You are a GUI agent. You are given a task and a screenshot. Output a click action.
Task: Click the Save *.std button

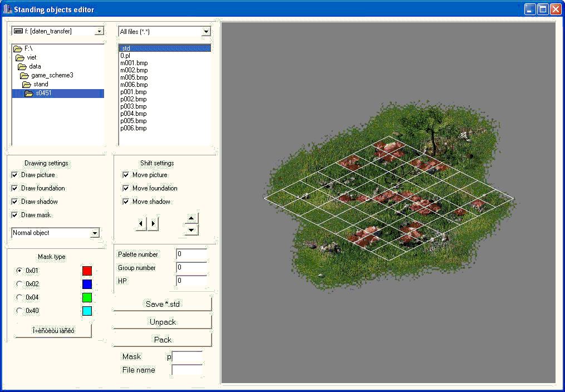(x=163, y=304)
